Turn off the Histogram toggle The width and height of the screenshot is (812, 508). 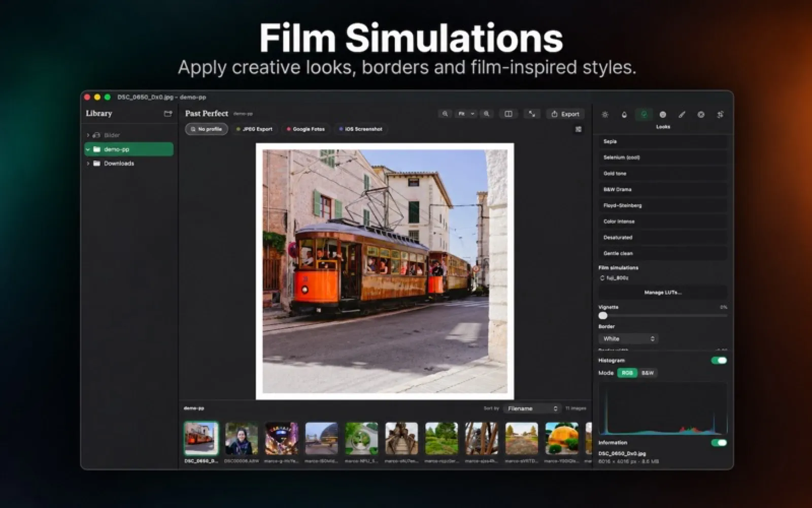coord(719,360)
